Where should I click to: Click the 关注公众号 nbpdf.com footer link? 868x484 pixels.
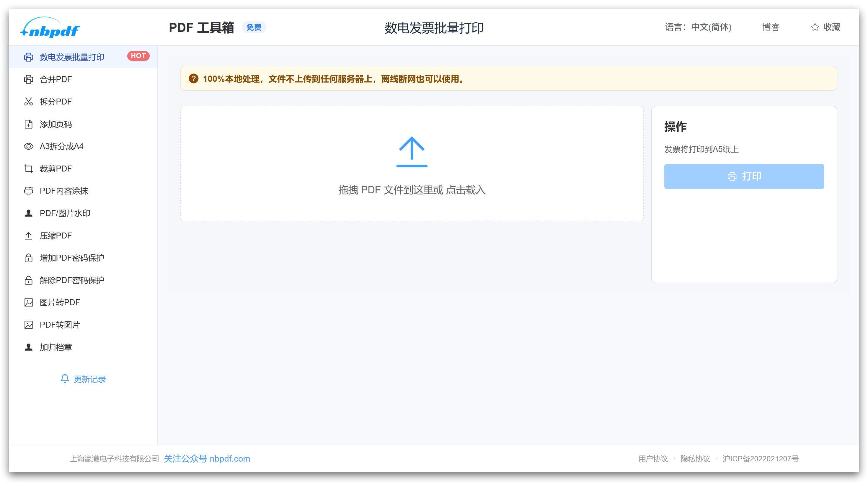tap(207, 459)
